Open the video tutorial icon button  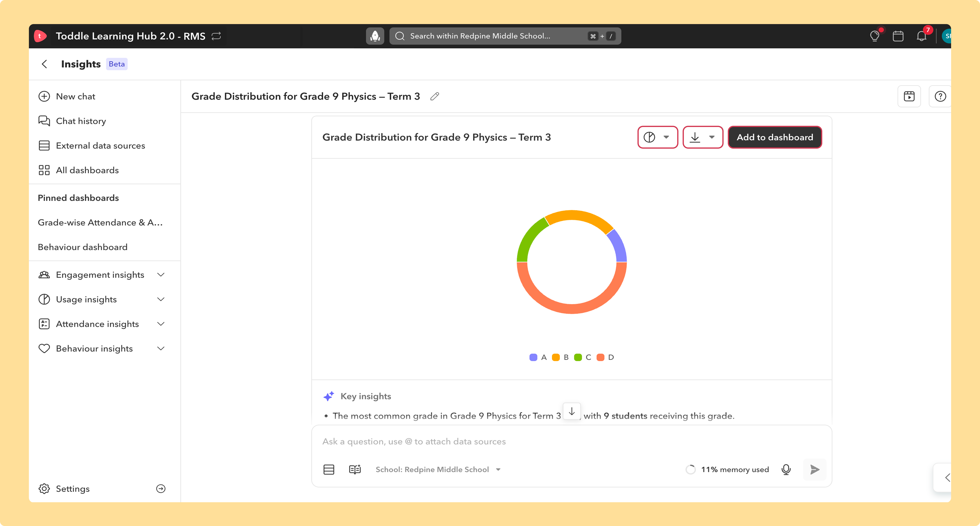click(x=909, y=97)
